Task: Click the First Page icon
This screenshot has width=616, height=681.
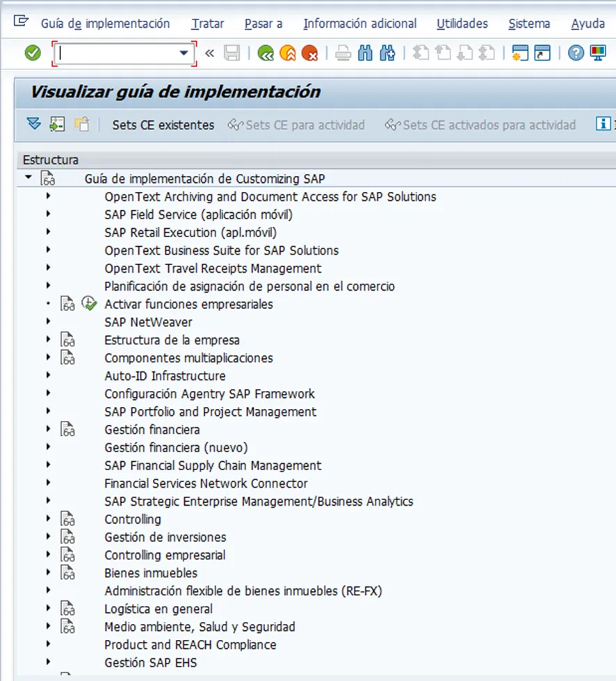Action: [x=420, y=53]
